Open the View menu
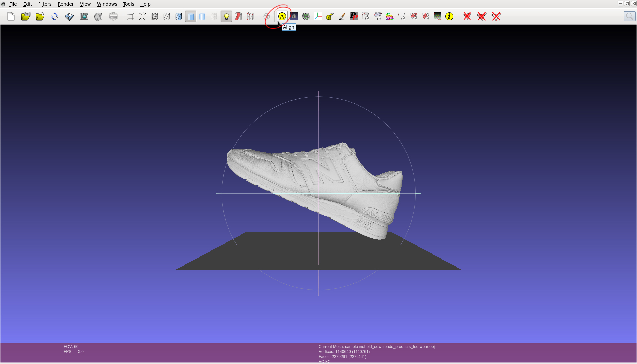This screenshot has height=364, width=637. pos(85,4)
